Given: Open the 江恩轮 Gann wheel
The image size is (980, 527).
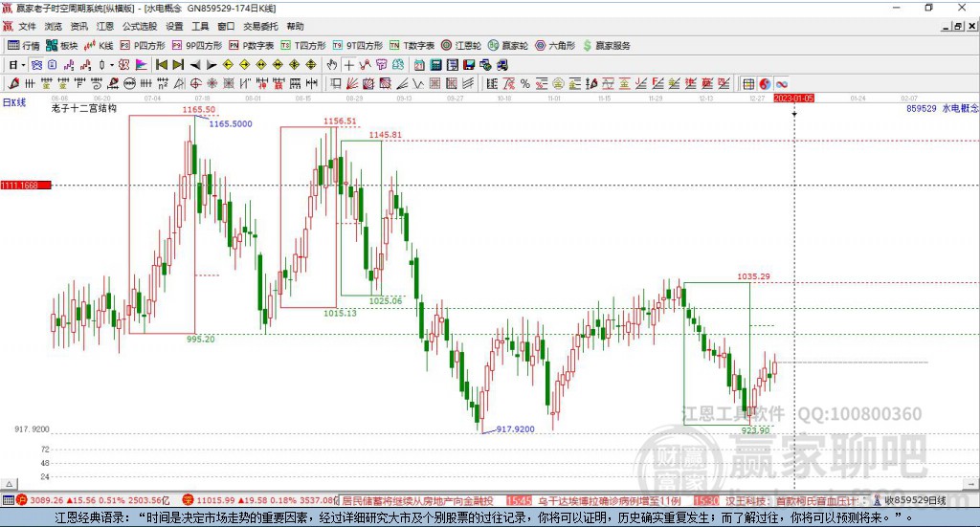Looking at the screenshot, I should pyautogui.click(x=461, y=46).
